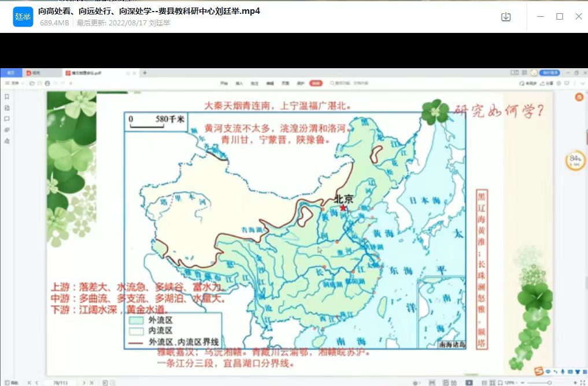Open the attachments panel in the left sidebar
Viewport: 588px width, 386px height.
7,130
